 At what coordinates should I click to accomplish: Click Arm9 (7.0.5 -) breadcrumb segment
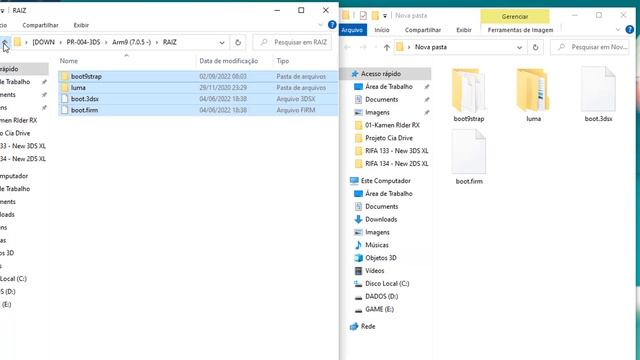[131, 42]
